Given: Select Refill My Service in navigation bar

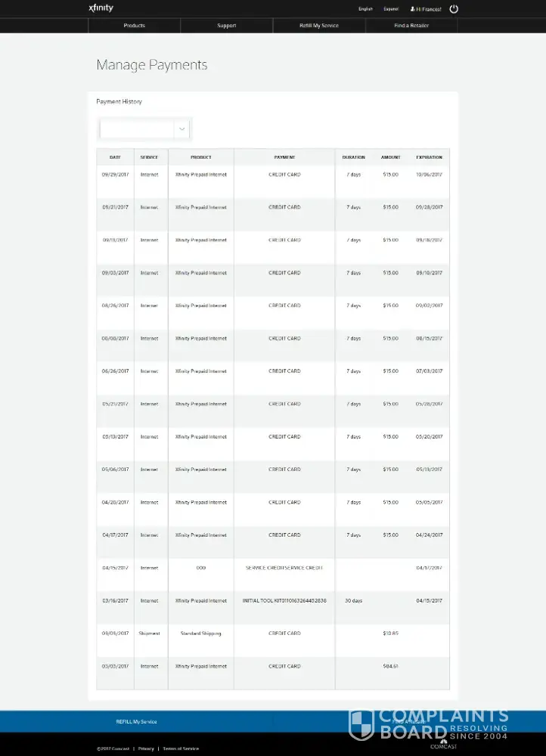Looking at the screenshot, I should (x=318, y=26).
